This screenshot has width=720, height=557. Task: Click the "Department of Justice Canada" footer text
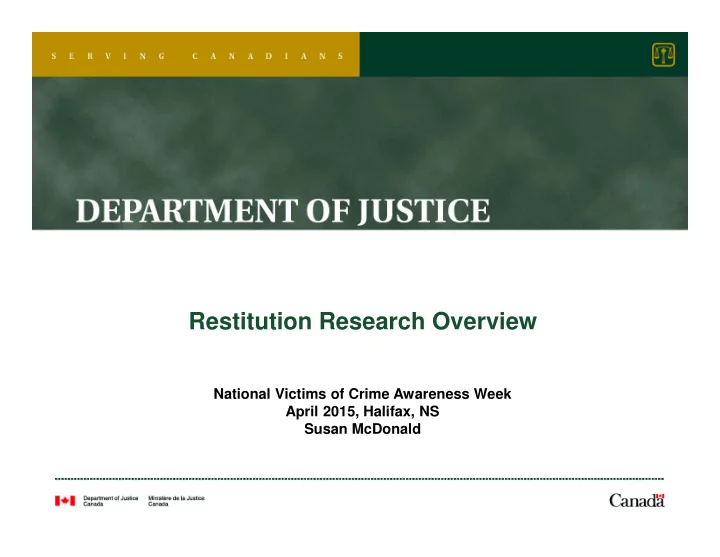tap(111, 501)
